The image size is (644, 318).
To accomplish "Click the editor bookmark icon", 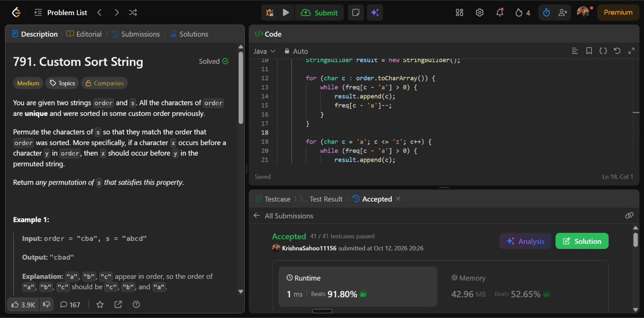I will (x=589, y=51).
